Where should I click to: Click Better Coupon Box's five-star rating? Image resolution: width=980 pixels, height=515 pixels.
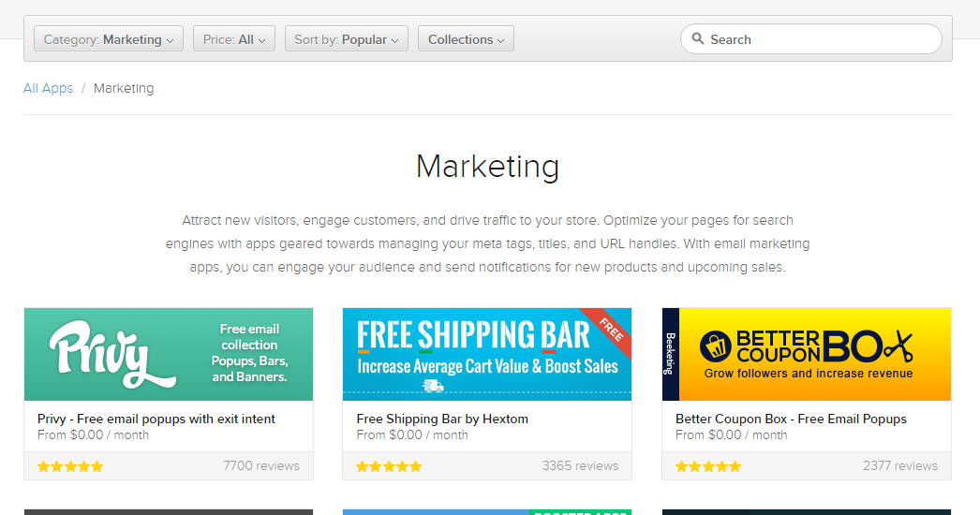tap(708, 466)
